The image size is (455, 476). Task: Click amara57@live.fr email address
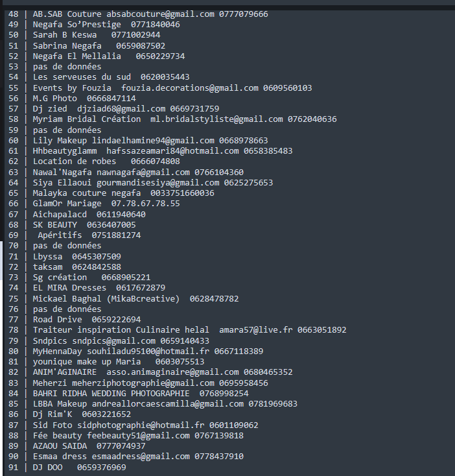pos(256,330)
